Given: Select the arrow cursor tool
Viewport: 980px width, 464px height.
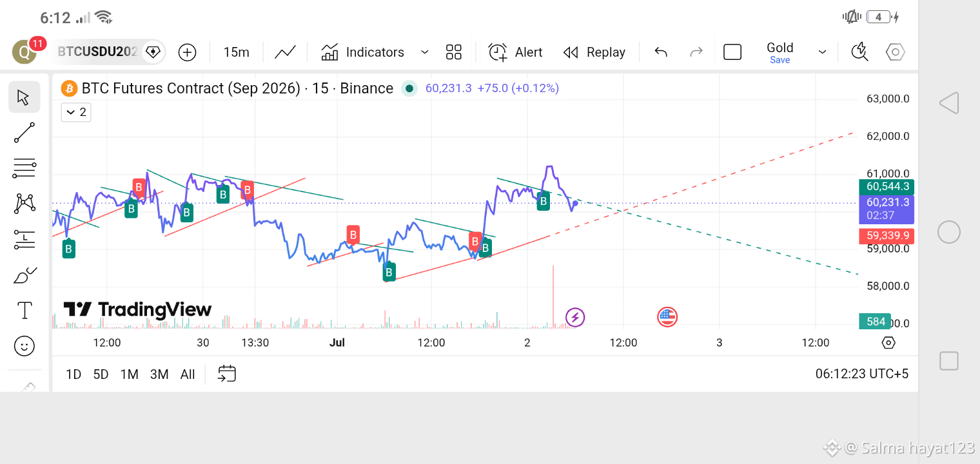Looking at the screenshot, I should click(24, 97).
